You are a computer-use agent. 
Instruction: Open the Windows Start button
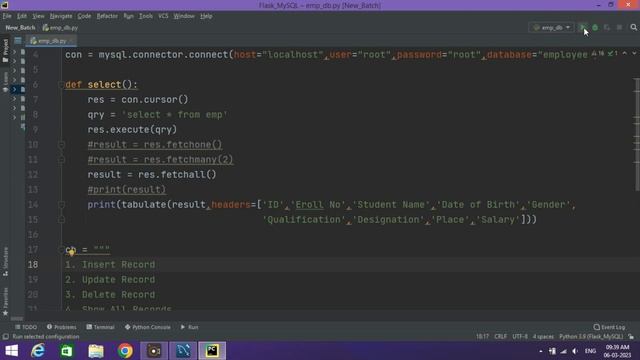coord(11,351)
